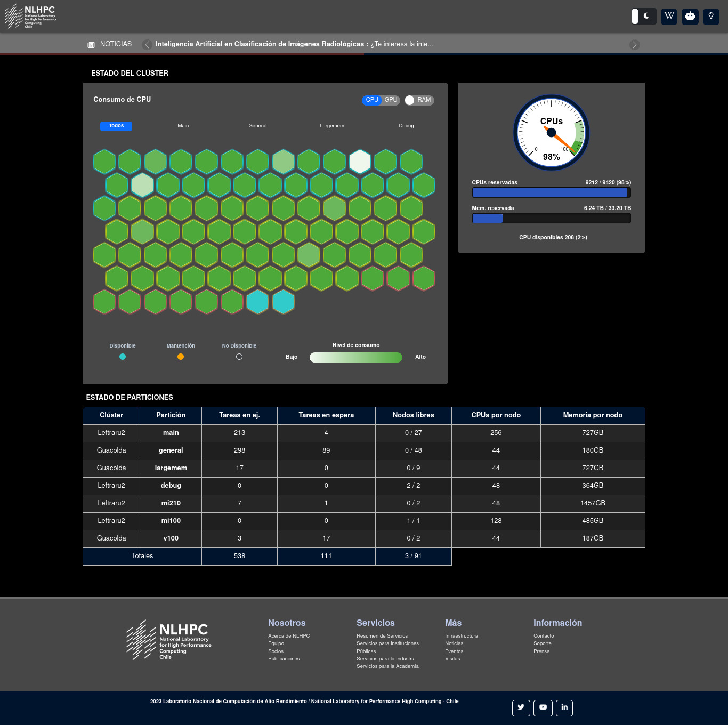Open the LinkedIn icon in footer

click(x=564, y=708)
